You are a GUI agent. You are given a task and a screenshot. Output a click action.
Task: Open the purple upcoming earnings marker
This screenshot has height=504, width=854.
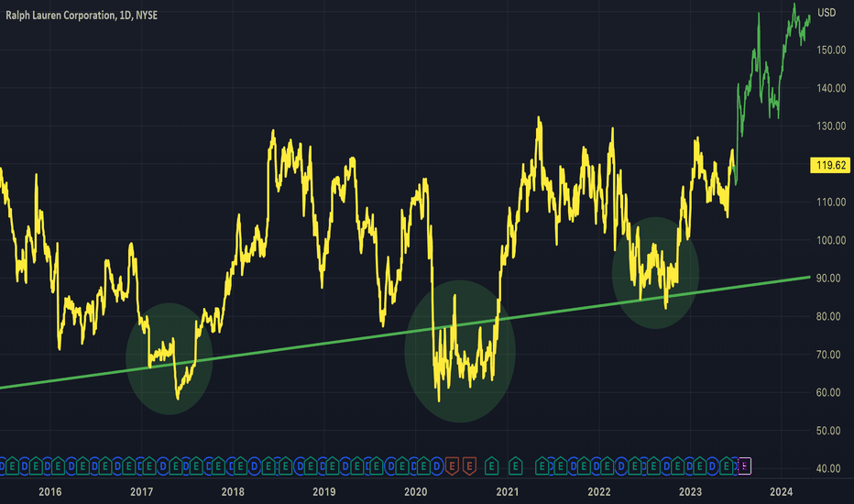(x=744, y=466)
